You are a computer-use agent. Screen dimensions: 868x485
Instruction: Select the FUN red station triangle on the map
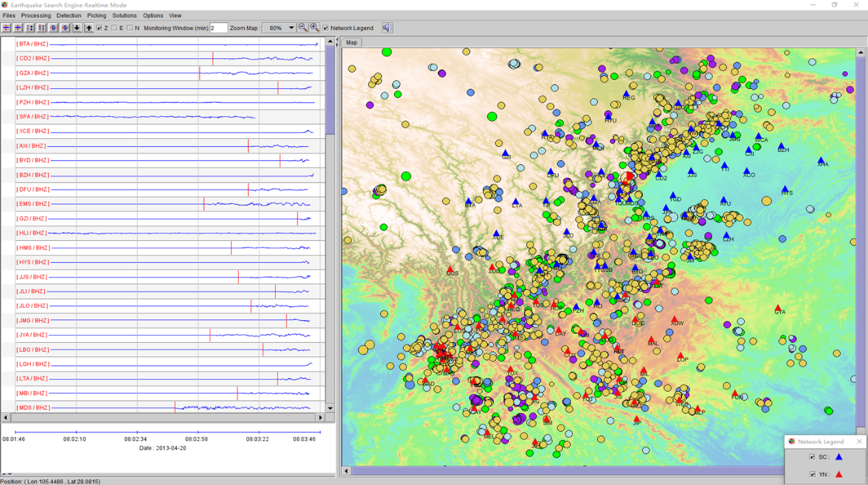[x=735, y=393]
